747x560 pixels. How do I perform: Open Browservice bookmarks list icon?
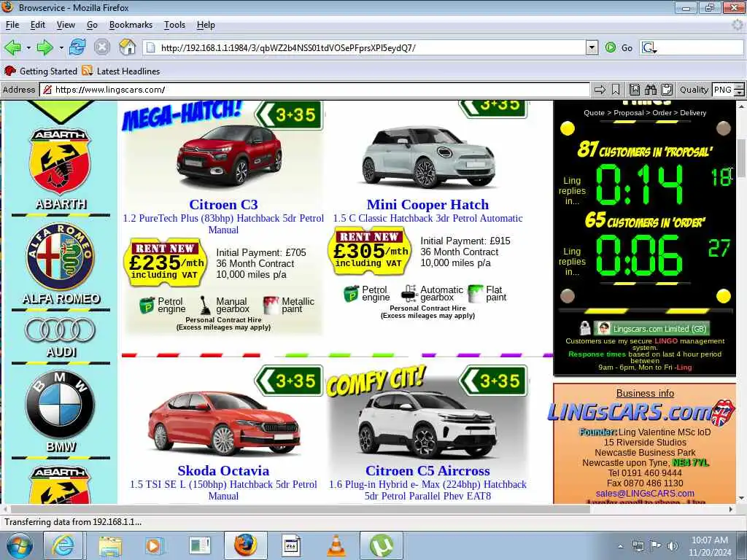[x=635, y=90]
